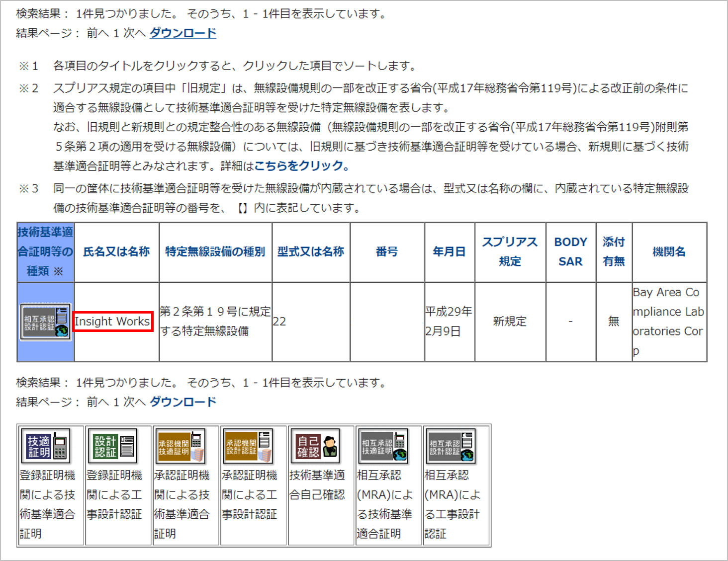728x561 pixels.
Task: Sort by 型式又は名称 column header
Action: (311, 251)
